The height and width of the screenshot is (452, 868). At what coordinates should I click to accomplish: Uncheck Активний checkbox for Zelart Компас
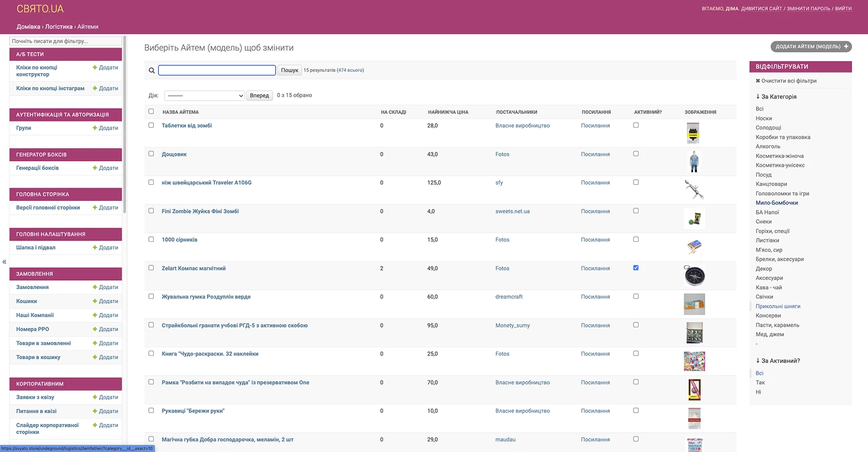point(635,268)
